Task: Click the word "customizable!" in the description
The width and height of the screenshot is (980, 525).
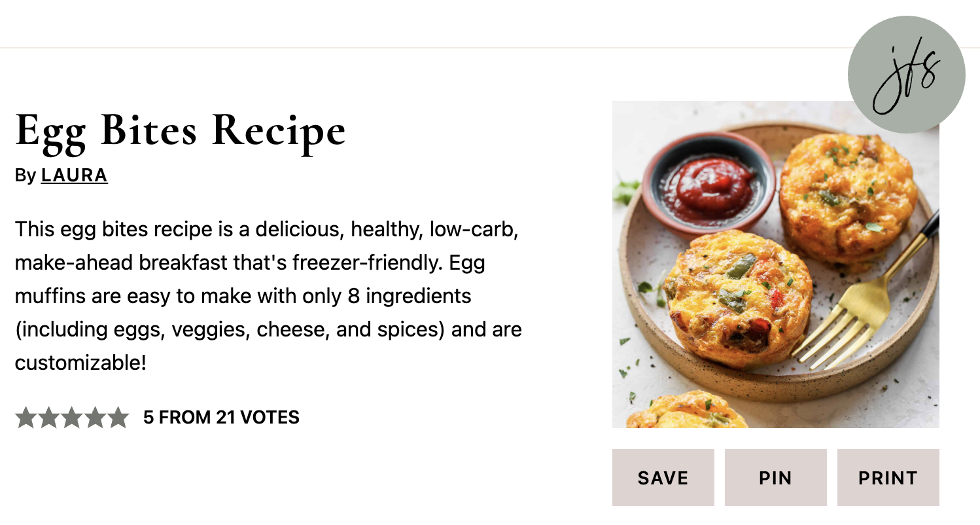Action: click(80, 363)
